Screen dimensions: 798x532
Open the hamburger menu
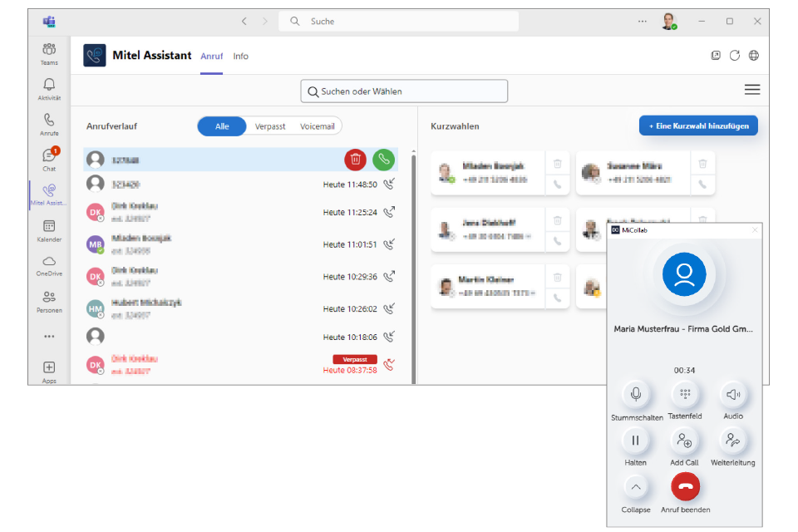tap(752, 90)
